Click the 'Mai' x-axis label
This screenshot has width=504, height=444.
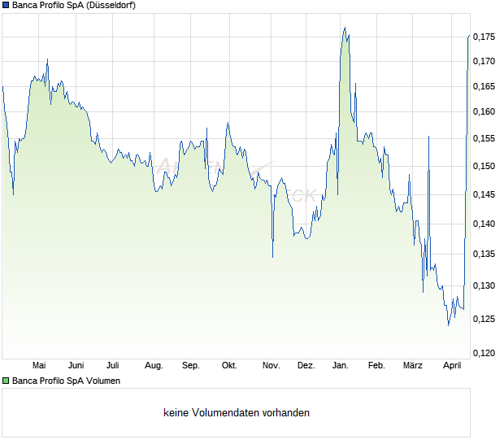tap(39, 365)
